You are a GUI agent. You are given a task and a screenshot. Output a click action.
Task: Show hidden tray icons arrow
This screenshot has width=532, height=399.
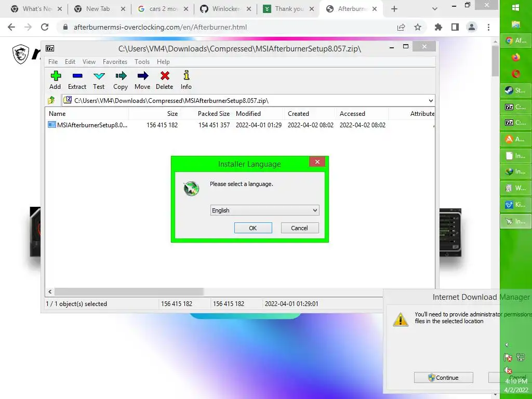pos(507,345)
